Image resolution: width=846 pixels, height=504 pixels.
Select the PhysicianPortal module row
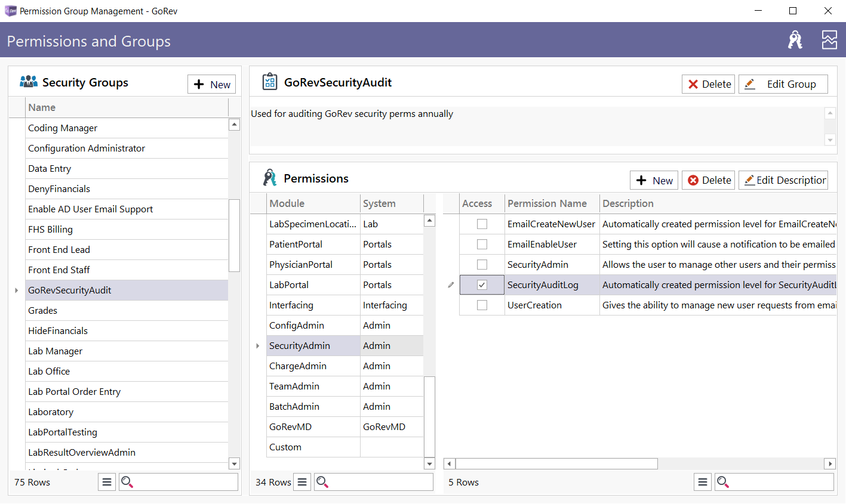[x=345, y=265]
